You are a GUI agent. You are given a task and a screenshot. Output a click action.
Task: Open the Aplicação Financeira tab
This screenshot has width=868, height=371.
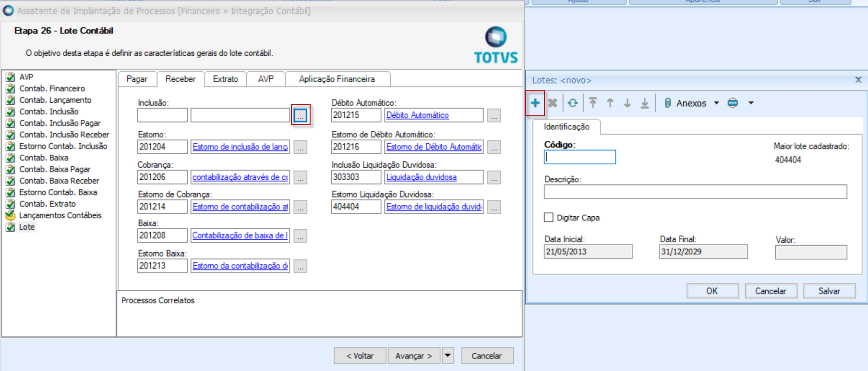pos(337,79)
